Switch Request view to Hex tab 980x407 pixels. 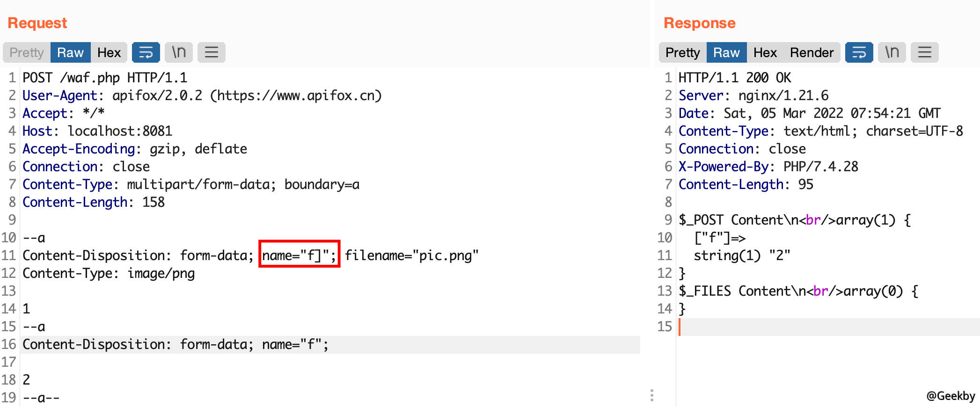tap(109, 52)
